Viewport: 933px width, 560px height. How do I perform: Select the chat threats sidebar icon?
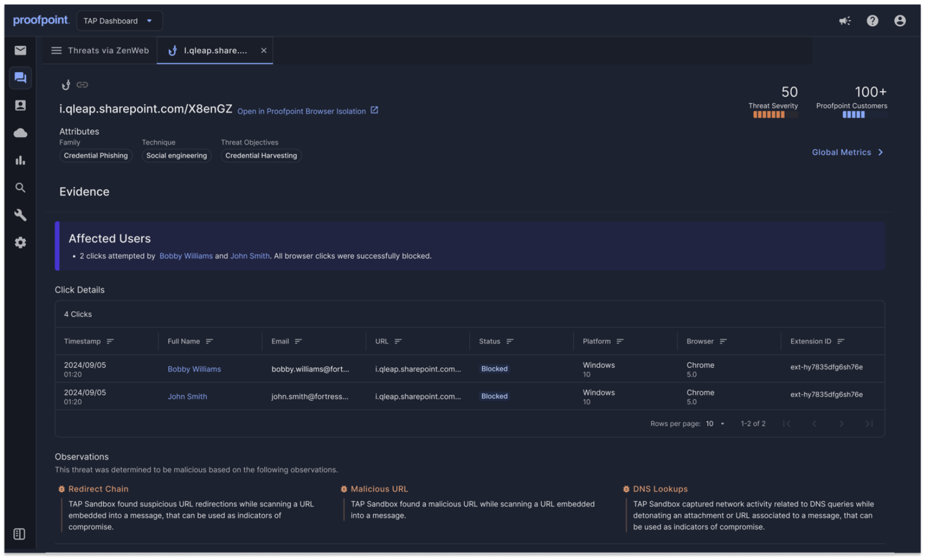(21, 78)
